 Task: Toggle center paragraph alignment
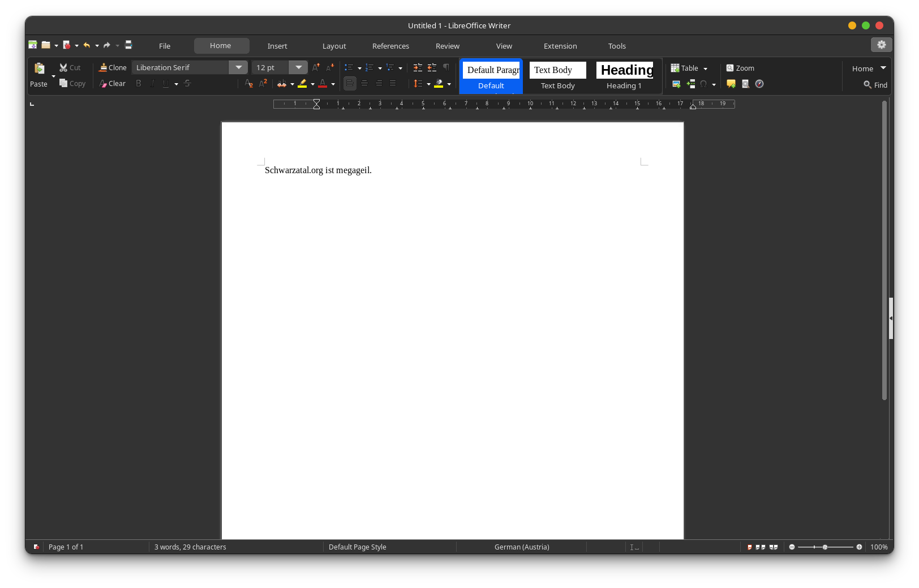(x=364, y=84)
